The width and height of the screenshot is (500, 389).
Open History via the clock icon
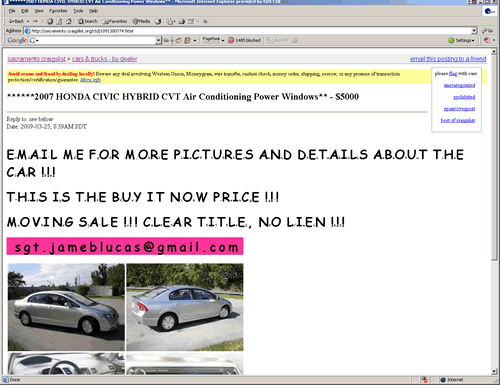point(158,21)
